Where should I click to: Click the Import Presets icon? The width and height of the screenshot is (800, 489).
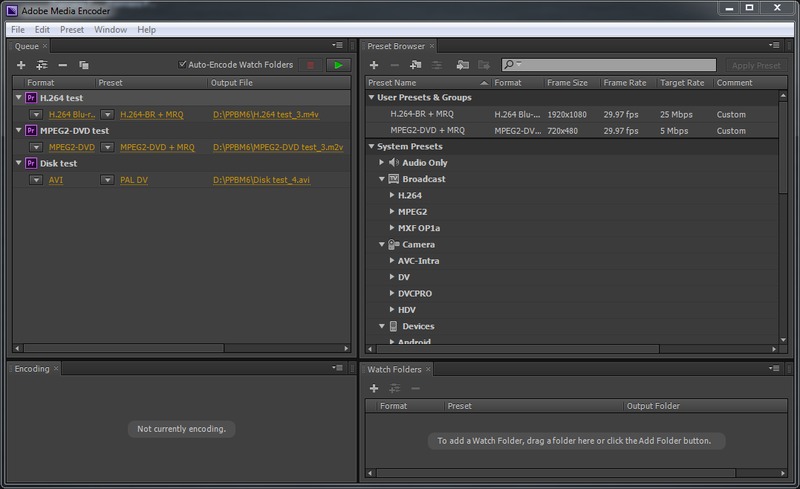coord(461,65)
